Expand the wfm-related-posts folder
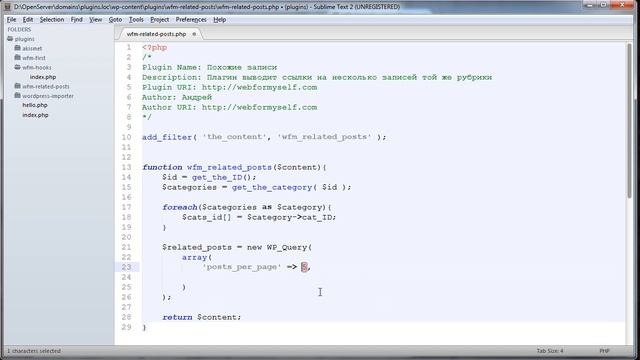640x360 pixels. click(x=46, y=87)
